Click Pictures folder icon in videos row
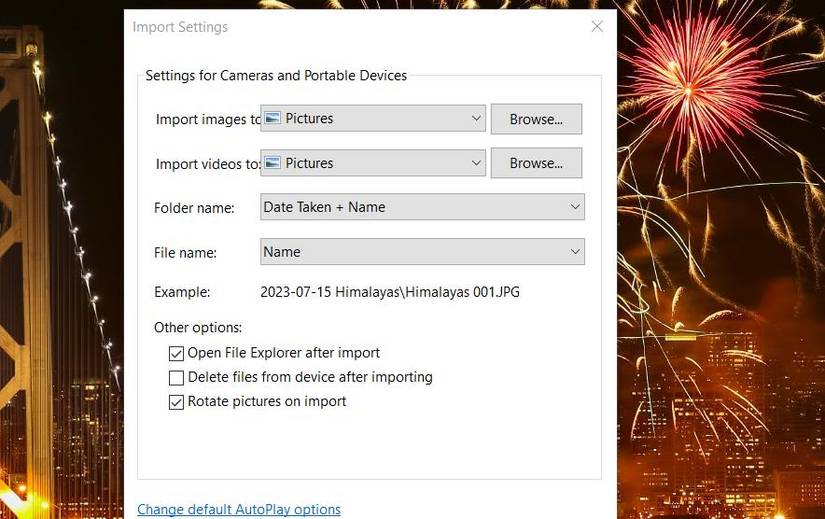This screenshot has height=519, width=825. coord(272,163)
